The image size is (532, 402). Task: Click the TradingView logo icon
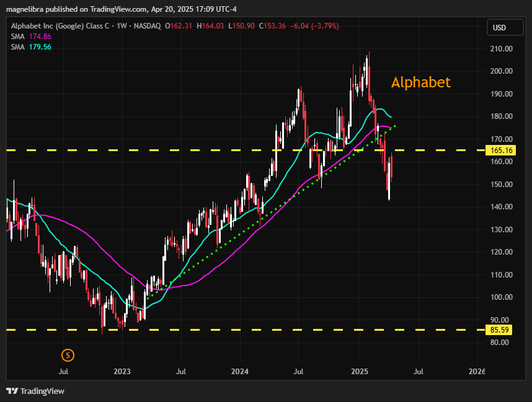[12, 391]
